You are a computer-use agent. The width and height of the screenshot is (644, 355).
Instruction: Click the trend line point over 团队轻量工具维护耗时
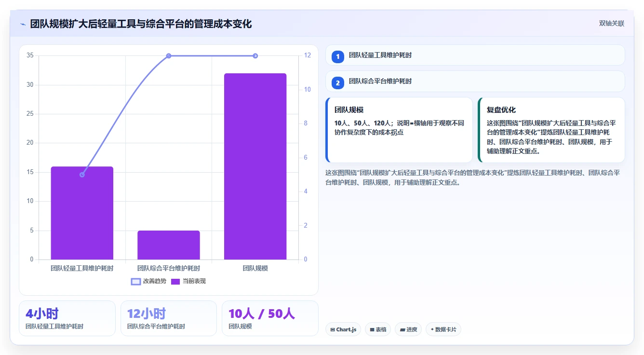82,175
